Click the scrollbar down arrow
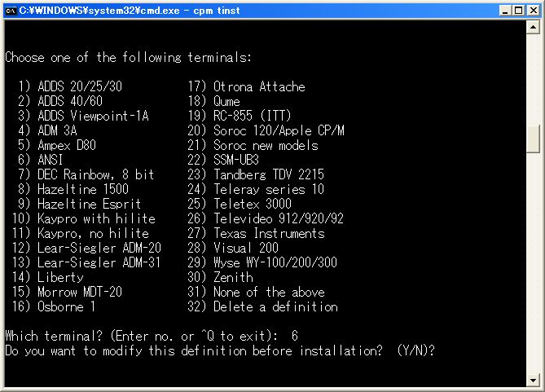545x392 pixels. (x=533, y=380)
